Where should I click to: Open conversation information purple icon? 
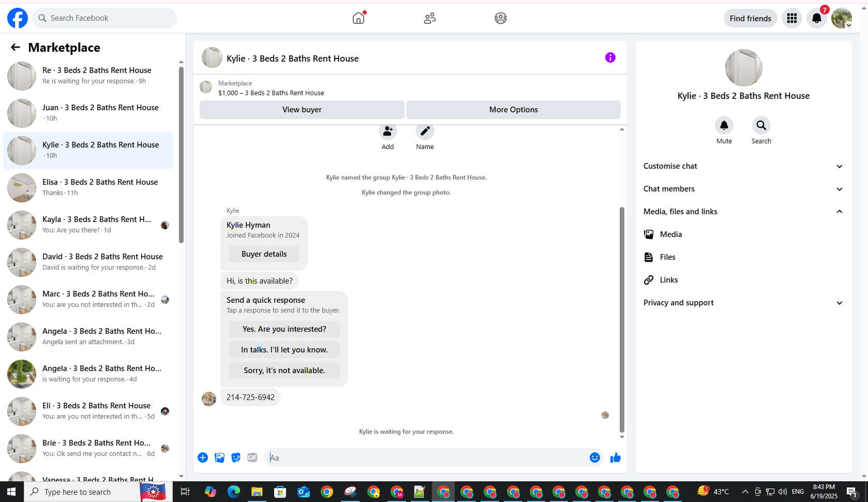point(610,57)
